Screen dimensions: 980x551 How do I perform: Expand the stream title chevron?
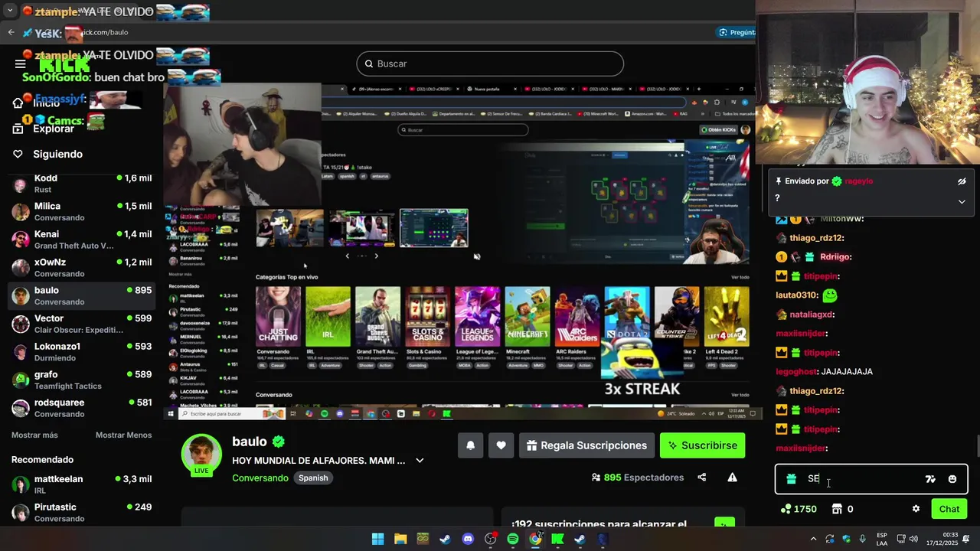point(420,461)
